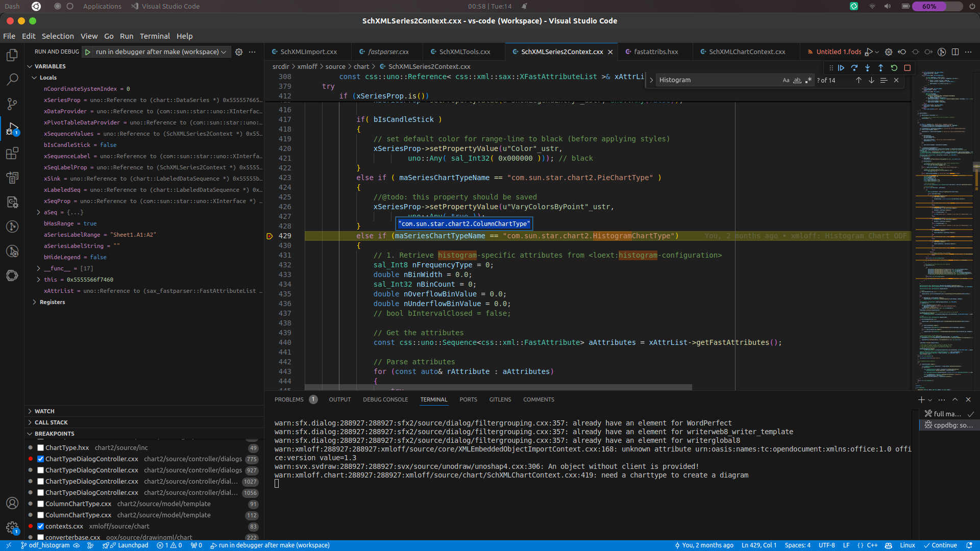This screenshot has width=980, height=551.
Task: Click Step Out in the debug toolbar
Action: tap(881, 68)
